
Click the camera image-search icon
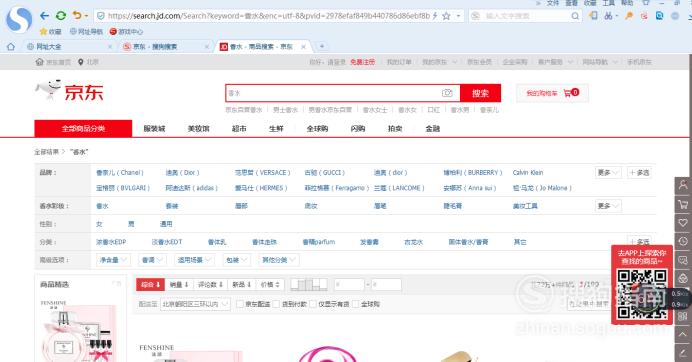point(447,93)
